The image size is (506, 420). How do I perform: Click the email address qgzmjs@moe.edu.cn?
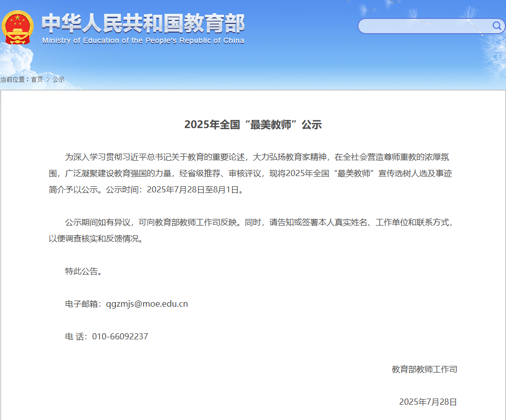coord(147,304)
